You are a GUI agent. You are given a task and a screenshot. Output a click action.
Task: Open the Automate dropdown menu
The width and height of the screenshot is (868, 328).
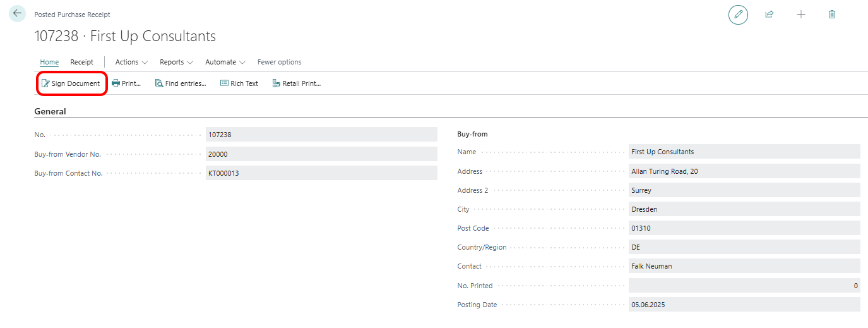coord(225,62)
